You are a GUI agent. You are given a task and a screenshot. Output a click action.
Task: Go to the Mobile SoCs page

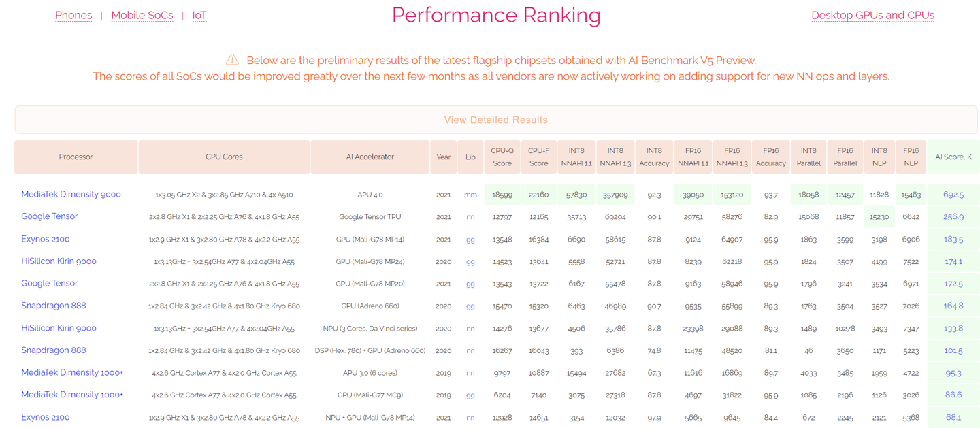coord(142,15)
